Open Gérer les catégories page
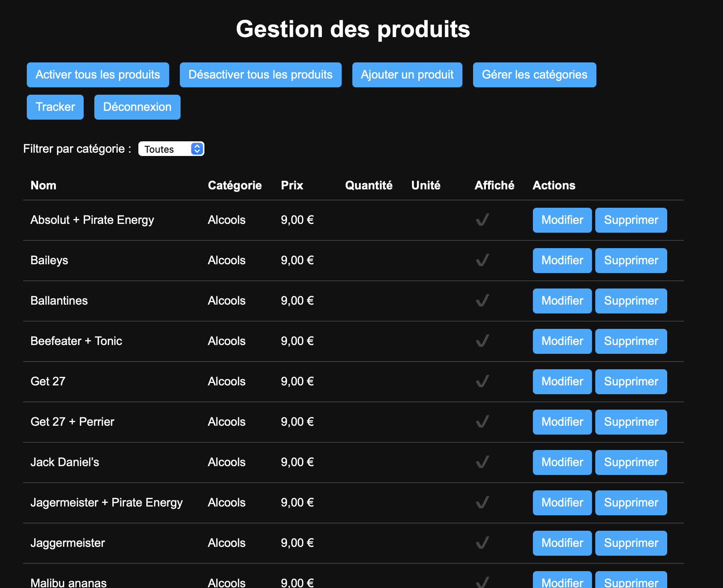Viewport: 723px width, 588px height. pyautogui.click(x=534, y=75)
